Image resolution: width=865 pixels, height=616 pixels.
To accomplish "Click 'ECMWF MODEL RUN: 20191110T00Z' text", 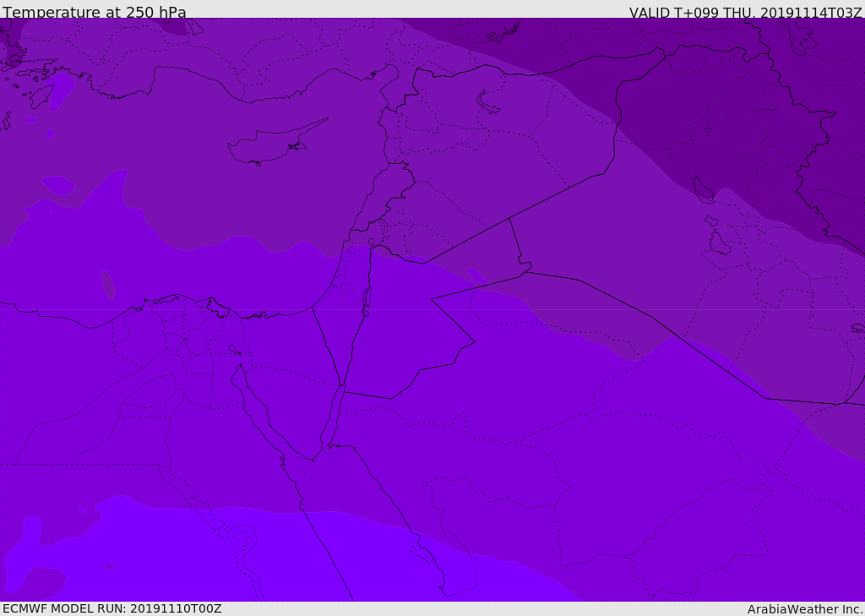I will click(x=112, y=608).
